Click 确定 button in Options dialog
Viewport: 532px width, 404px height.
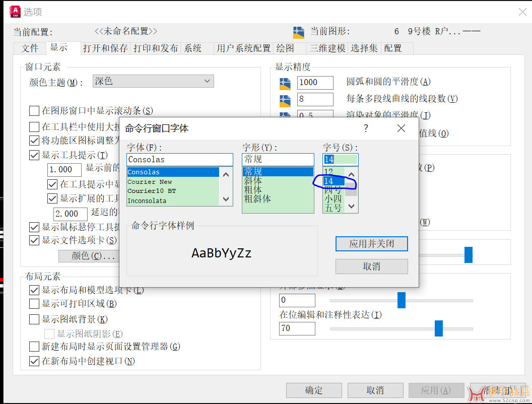click(x=314, y=390)
